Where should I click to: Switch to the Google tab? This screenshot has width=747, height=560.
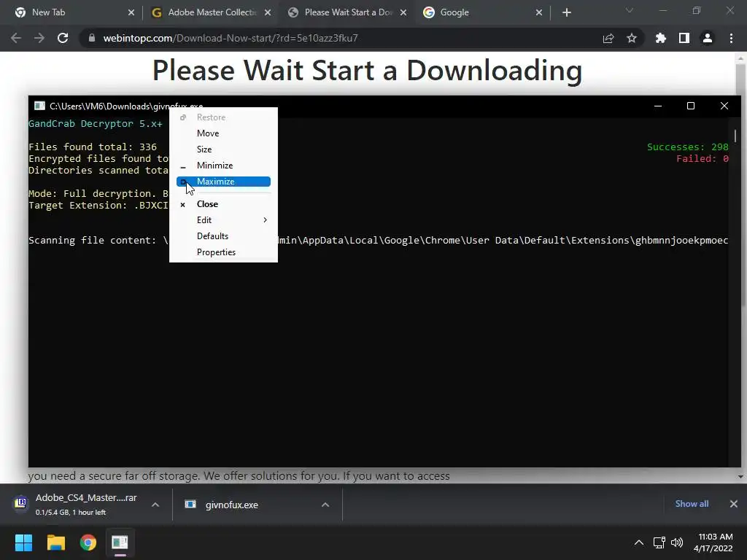pyautogui.click(x=481, y=12)
